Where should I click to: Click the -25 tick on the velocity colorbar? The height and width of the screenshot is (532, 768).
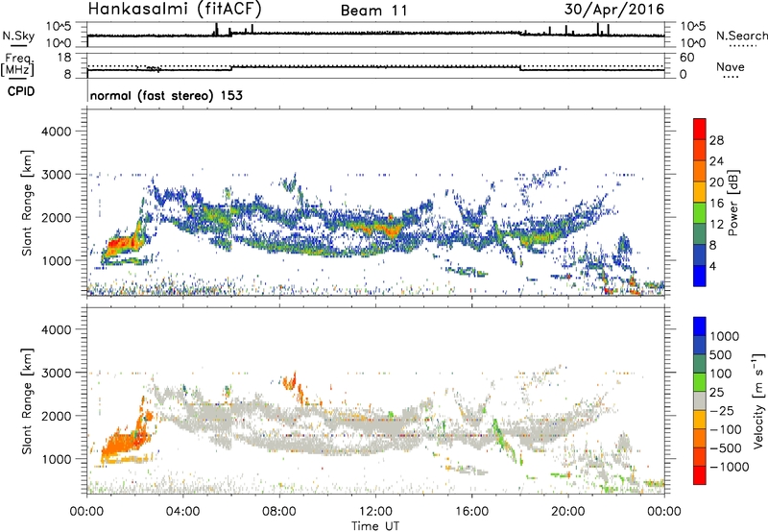721,410
